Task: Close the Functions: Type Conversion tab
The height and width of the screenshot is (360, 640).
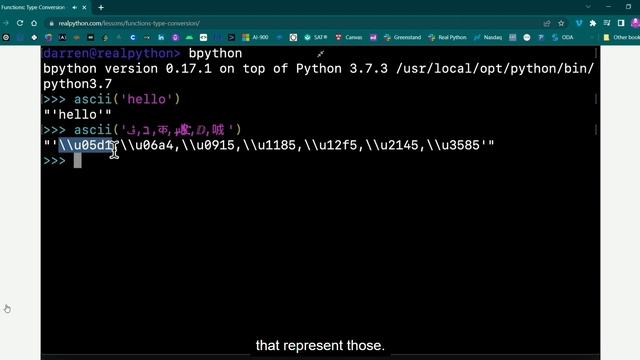Action: pyautogui.click(x=84, y=7)
